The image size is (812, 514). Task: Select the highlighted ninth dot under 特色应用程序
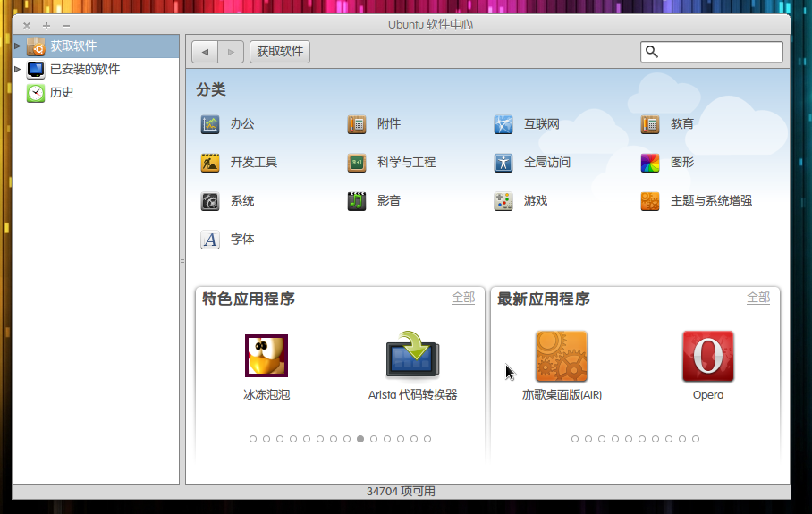coord(360,439)
